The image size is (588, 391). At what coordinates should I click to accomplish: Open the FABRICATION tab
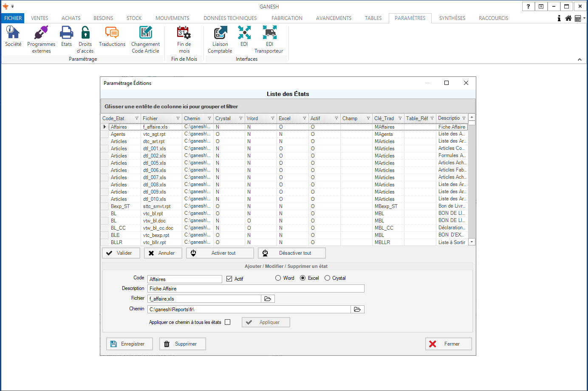coord(287,18)
